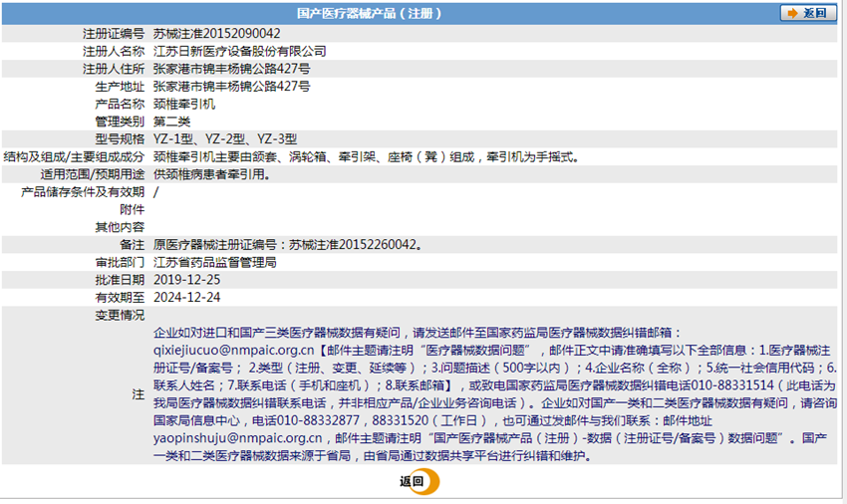Click the 其他内容 label

point(120,227)
